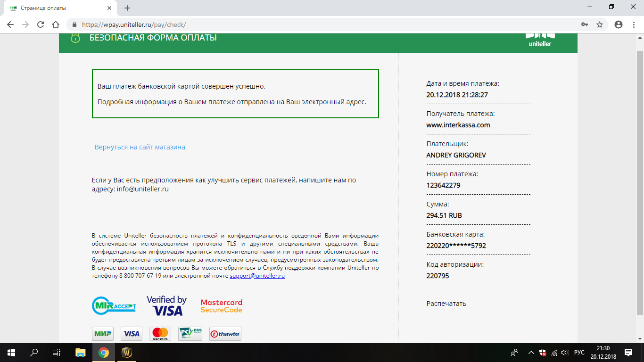644x362 pixels.
Task: Click the МИР card badge
Action: click(102, 334)
